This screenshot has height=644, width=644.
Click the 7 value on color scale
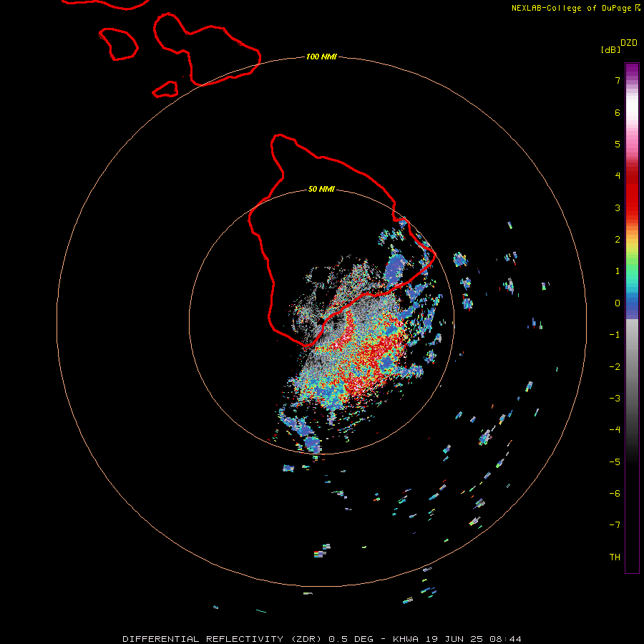618,80
